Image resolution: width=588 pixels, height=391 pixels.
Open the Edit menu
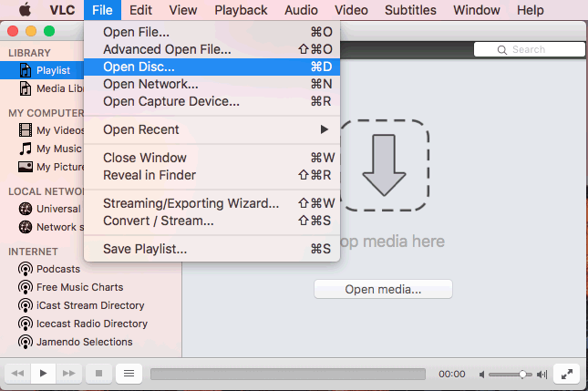(x=140, y=10)
